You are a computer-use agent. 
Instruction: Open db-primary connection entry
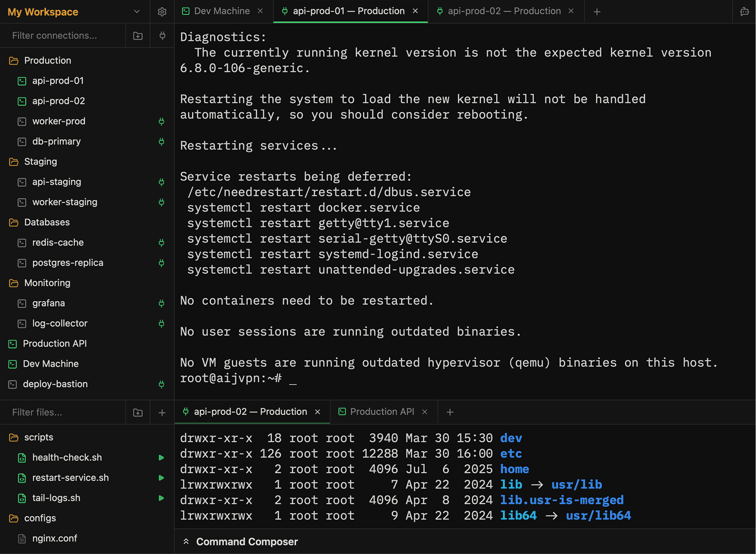tap(87, 141)
